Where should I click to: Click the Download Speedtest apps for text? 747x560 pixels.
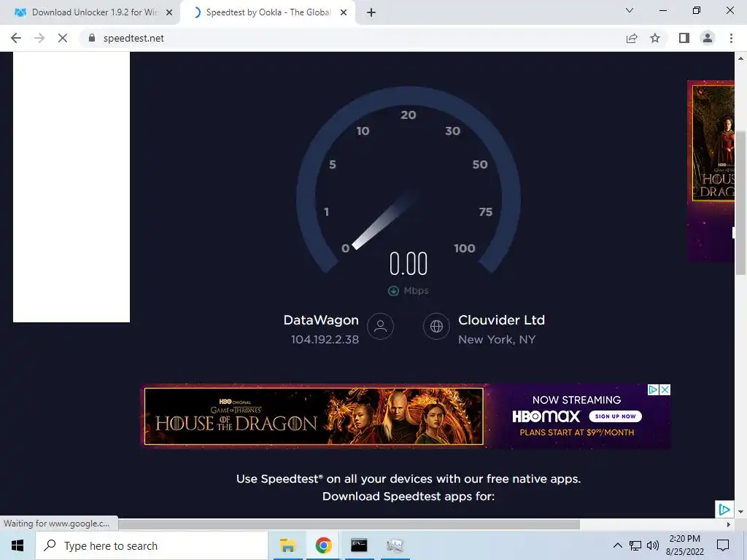pos(409,496)
